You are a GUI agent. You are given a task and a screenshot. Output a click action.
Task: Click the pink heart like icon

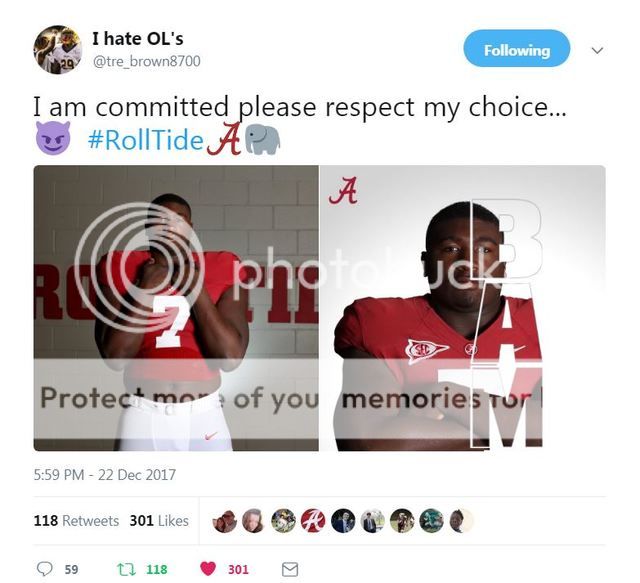click(x=208, y=569)
